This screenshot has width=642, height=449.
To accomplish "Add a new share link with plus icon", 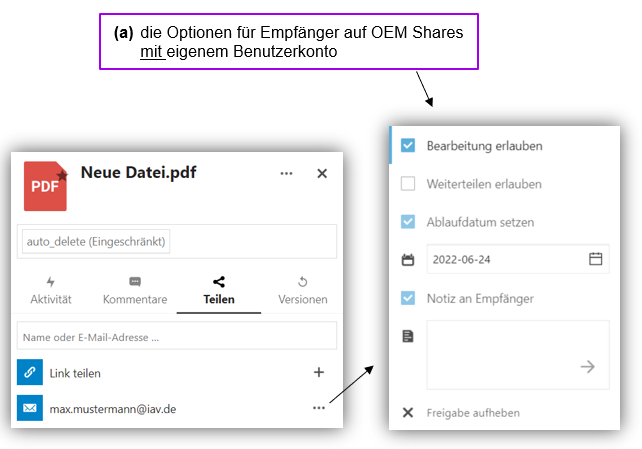I will coord(319,372).
